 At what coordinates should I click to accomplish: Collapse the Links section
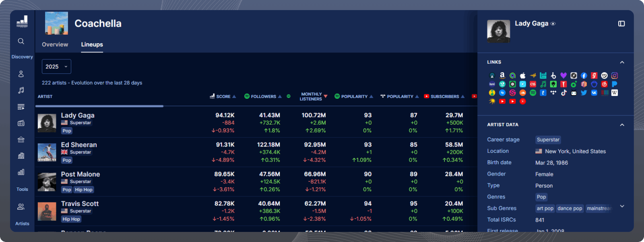pyautogui.click(x=622, y=62)
